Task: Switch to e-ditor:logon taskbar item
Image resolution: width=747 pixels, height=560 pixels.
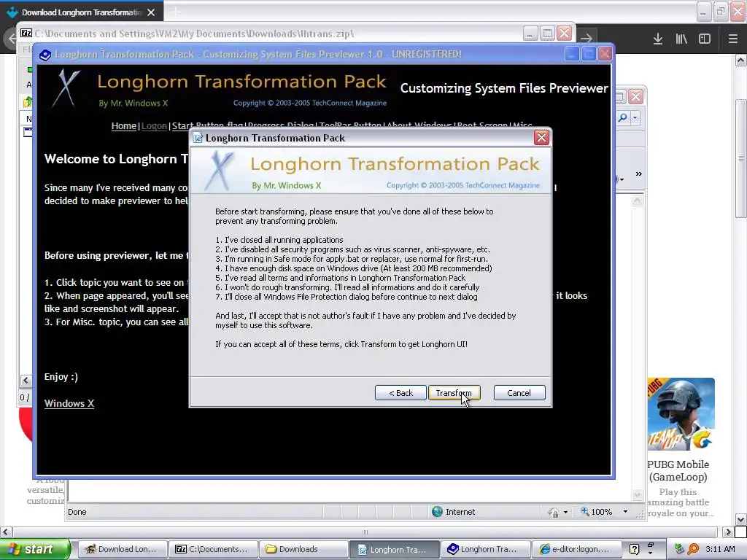Action: [576, 549]
